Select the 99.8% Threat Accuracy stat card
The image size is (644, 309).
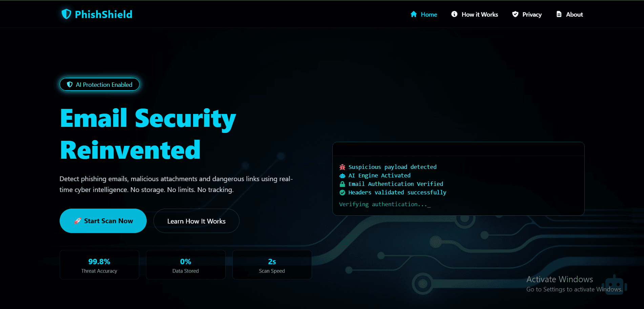pyautogui.click(x=99, y=265)
